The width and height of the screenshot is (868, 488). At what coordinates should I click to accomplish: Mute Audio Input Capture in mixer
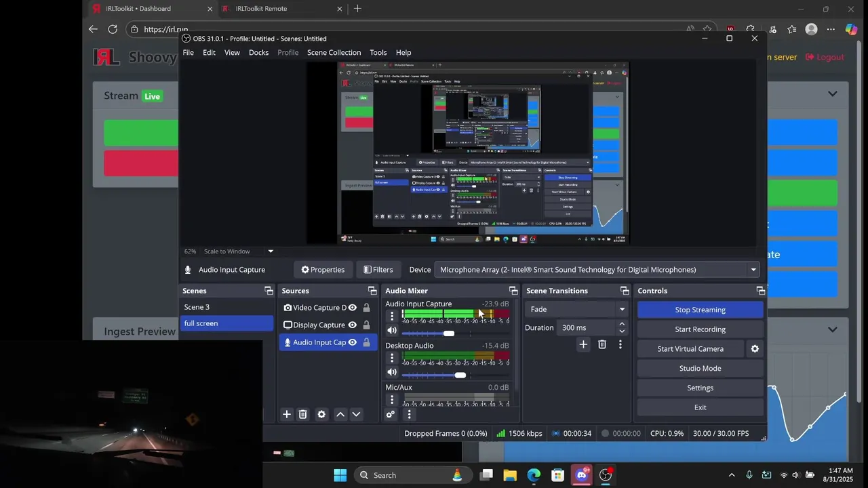pos(392,331)
